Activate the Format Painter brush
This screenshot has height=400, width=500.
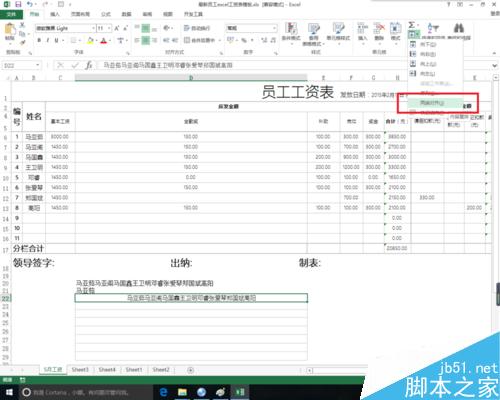[22, 42]
